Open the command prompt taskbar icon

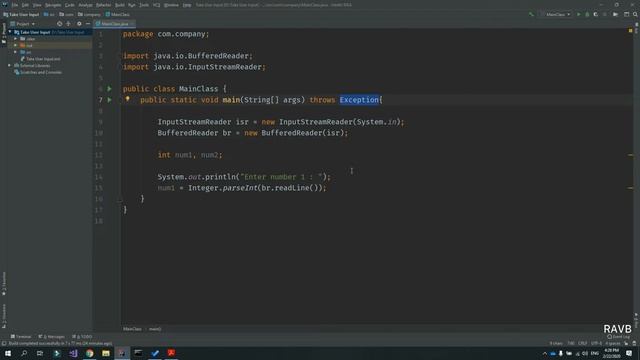(x=138, y=353)
